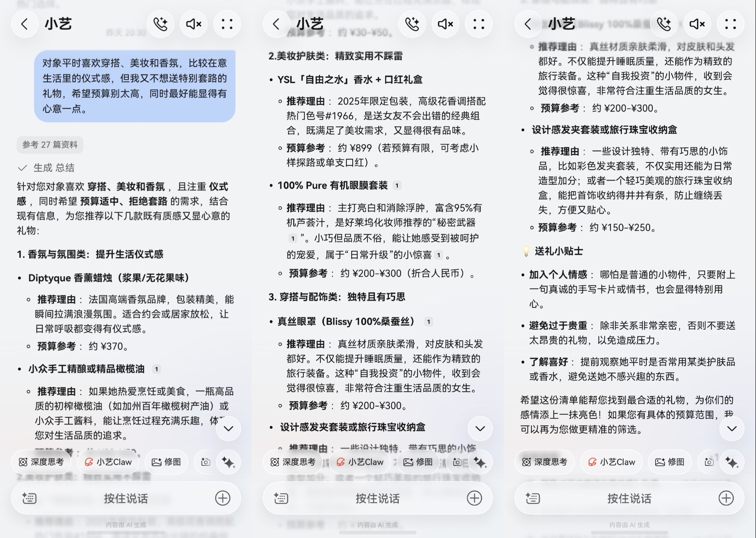Viewport: 756px width, 538px height.
Task: Select 修图 on the blue user message screen
Action: point(166,462)
